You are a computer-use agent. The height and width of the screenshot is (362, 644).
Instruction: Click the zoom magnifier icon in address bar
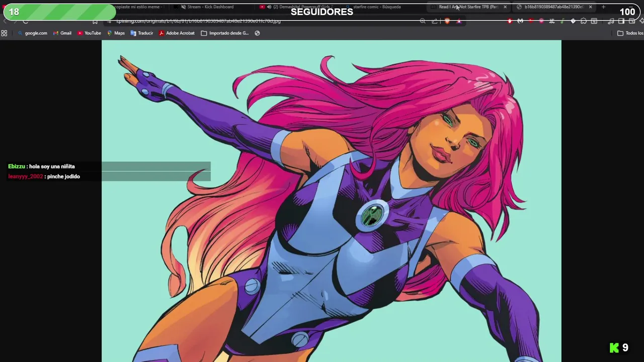(x=423, y=21)
